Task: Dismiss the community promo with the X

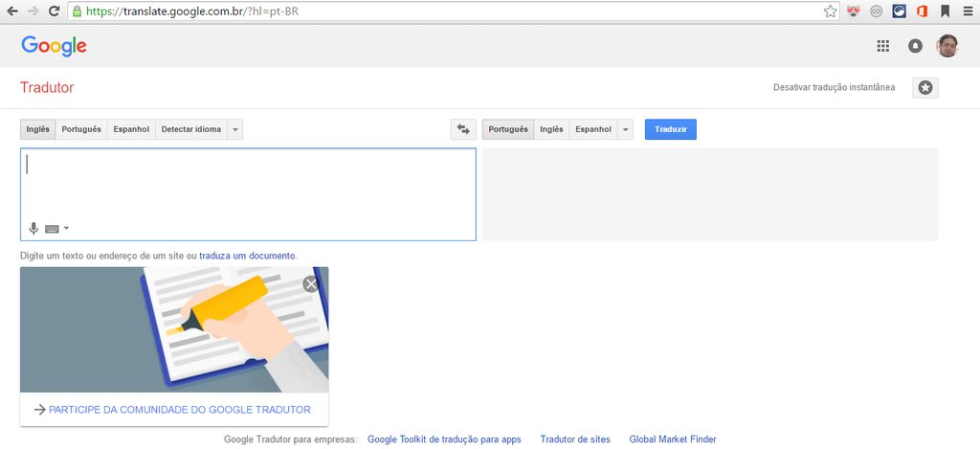Action: 311,284
